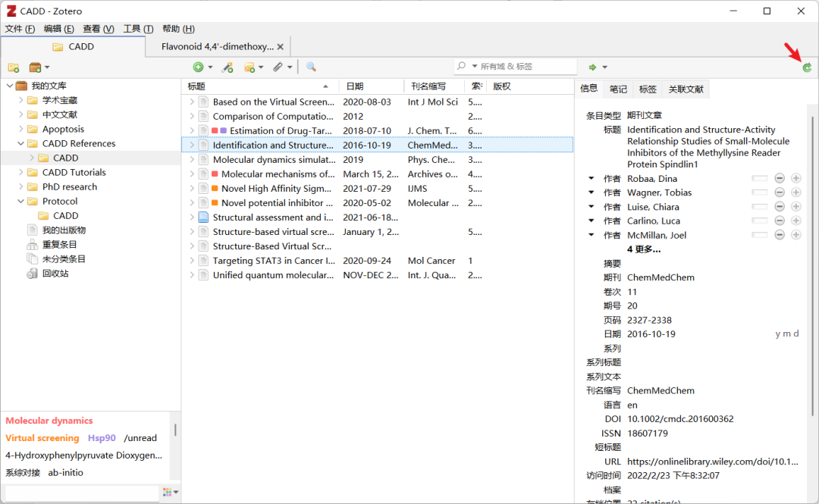Toggle name field mode for Carlino, Luca
This screenshot has width=819, height=504.
click(x=759, y=221)
